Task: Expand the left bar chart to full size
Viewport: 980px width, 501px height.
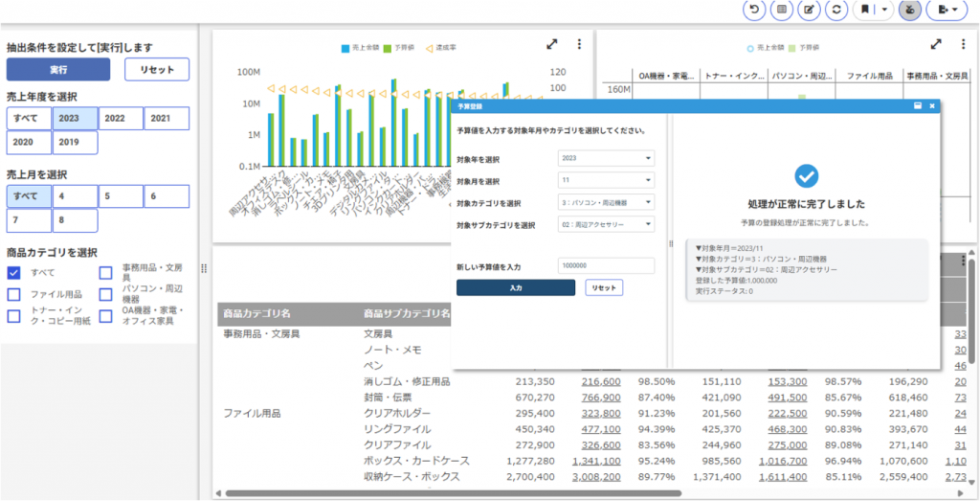Action: 552,44
